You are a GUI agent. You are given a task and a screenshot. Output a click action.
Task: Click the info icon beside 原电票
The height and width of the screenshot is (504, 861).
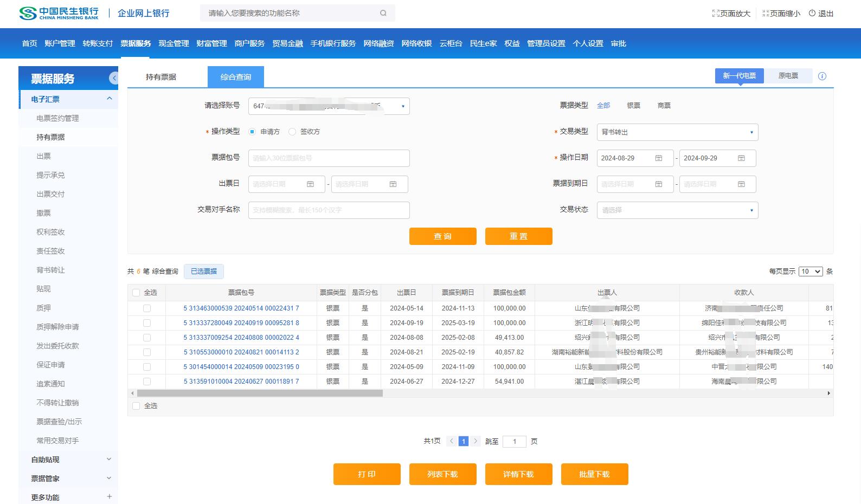pos(822,76)
